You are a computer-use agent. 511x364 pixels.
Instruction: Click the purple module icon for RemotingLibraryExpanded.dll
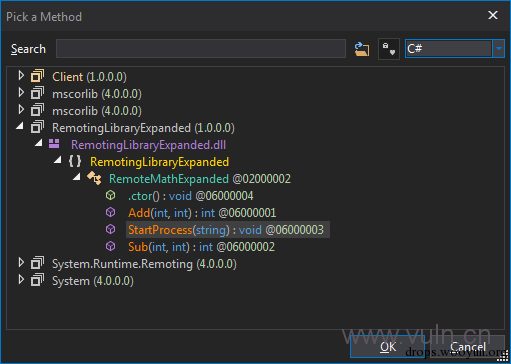coord(54,144)
